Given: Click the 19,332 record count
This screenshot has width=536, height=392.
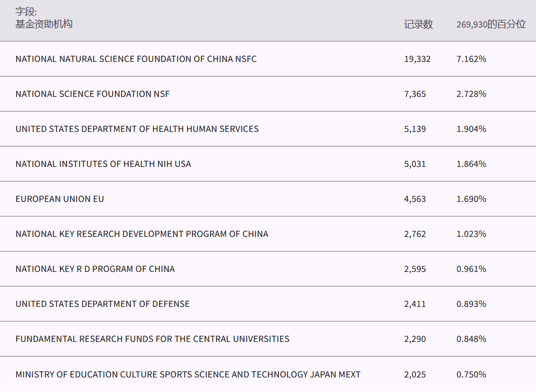Looking at the screenshot, I should tap(417, 59).
